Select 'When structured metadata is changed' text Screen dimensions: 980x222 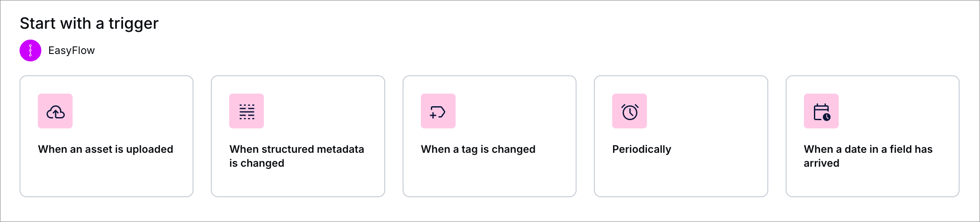coord(297,149)
